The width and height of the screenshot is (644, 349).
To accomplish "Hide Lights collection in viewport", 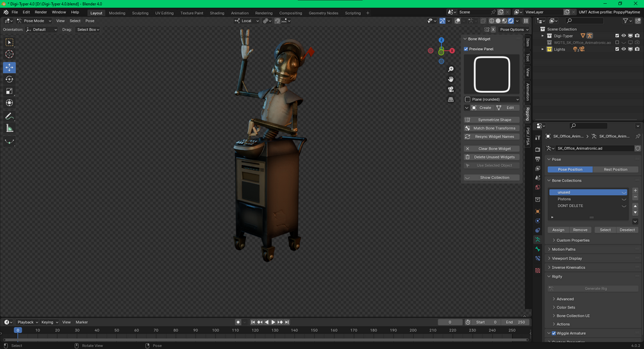I will [623, 49].
